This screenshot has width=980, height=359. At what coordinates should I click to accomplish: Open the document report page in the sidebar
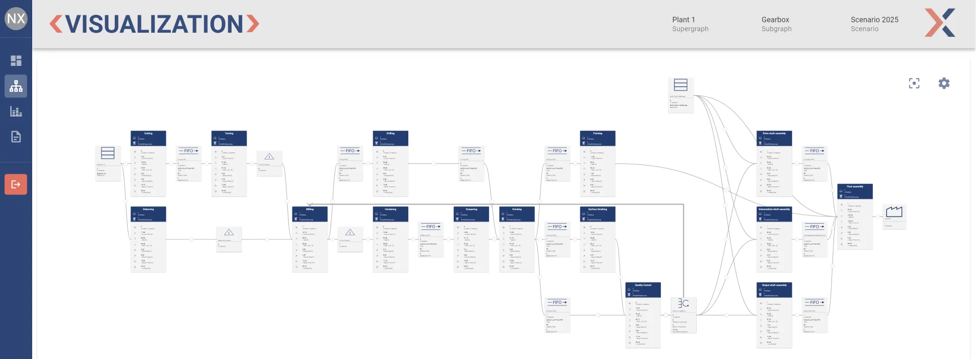[16, 137]
